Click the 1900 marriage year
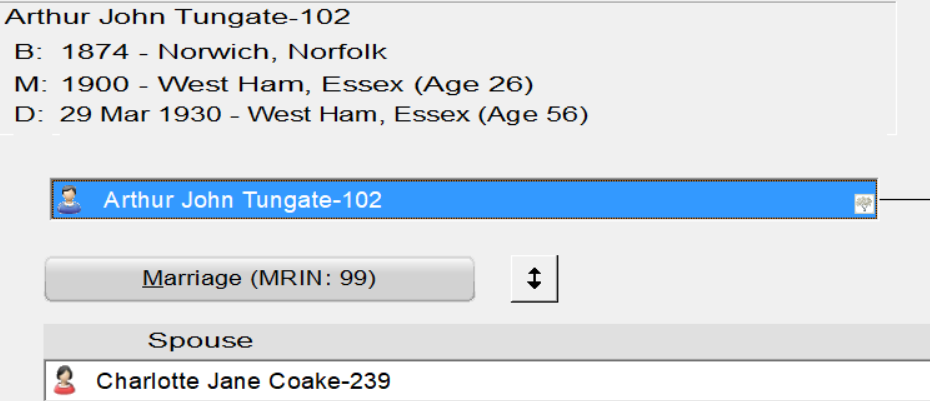This screenshot has width=930, height=401. pyautogui.click(x=95, y=84)
